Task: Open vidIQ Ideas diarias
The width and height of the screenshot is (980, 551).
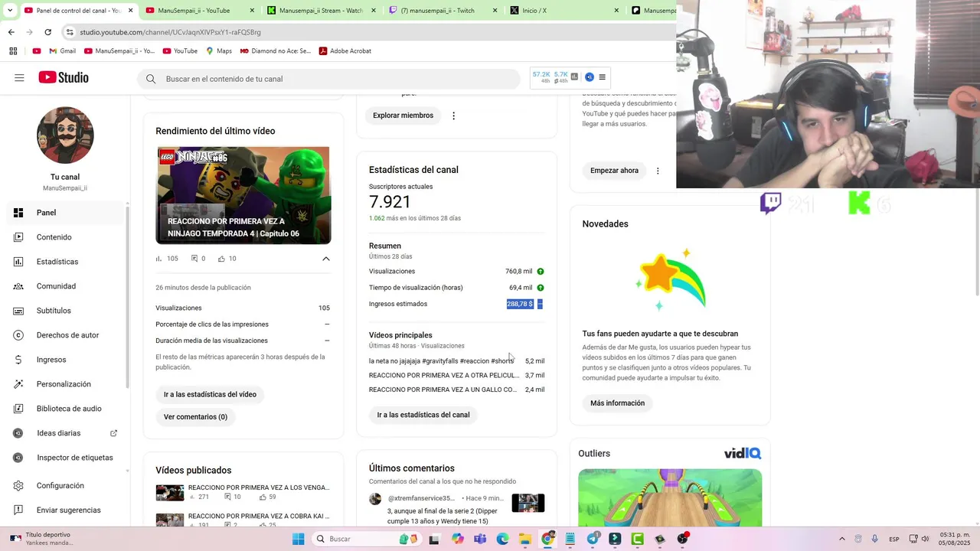Action: [64, 433]
